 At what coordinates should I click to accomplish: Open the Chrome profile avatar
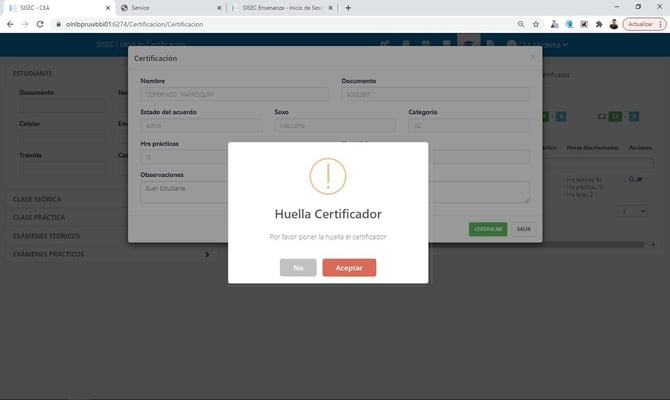pyautogui.click(x=613, y=23)
